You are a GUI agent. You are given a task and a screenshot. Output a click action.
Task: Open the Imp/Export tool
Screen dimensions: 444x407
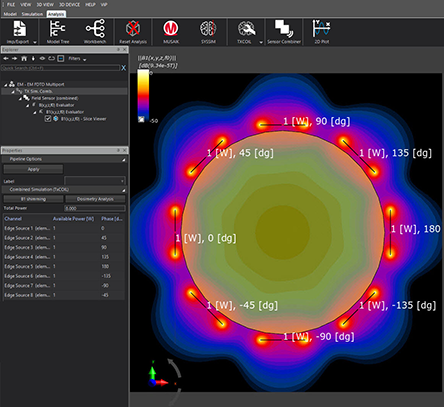pos(19,32)
